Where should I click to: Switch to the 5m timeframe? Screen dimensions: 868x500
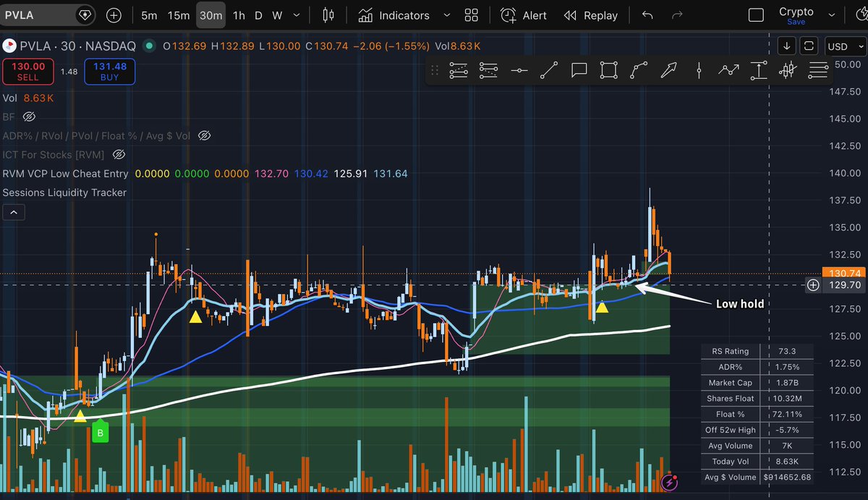point(149,15)
